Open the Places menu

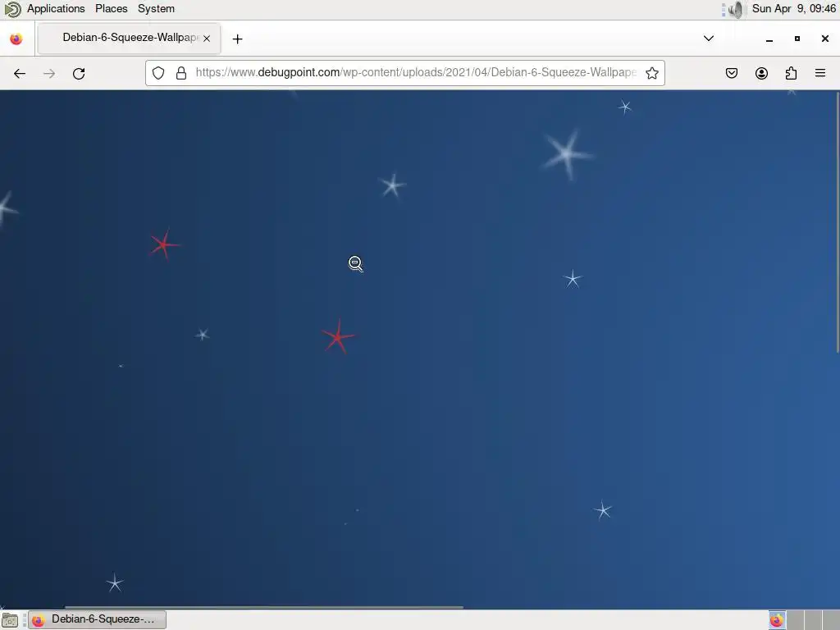click(x=112, y=8)
